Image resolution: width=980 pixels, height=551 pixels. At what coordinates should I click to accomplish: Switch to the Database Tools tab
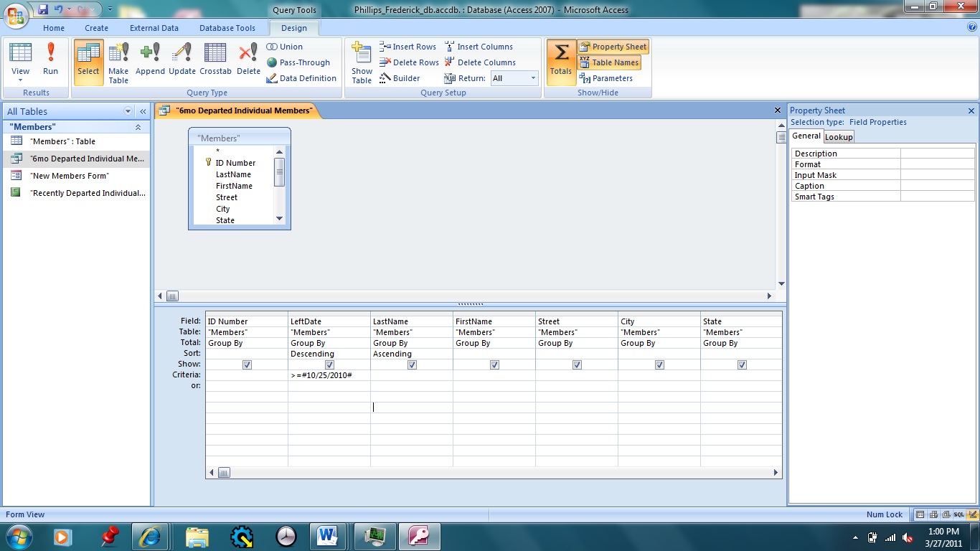(x=227, y=28)
